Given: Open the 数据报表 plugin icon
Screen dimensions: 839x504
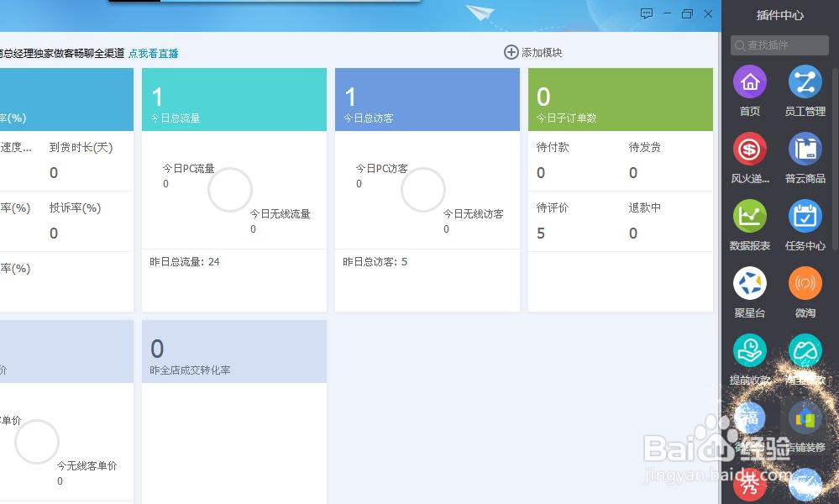Looking at the screenshot, I should point(750,216).
